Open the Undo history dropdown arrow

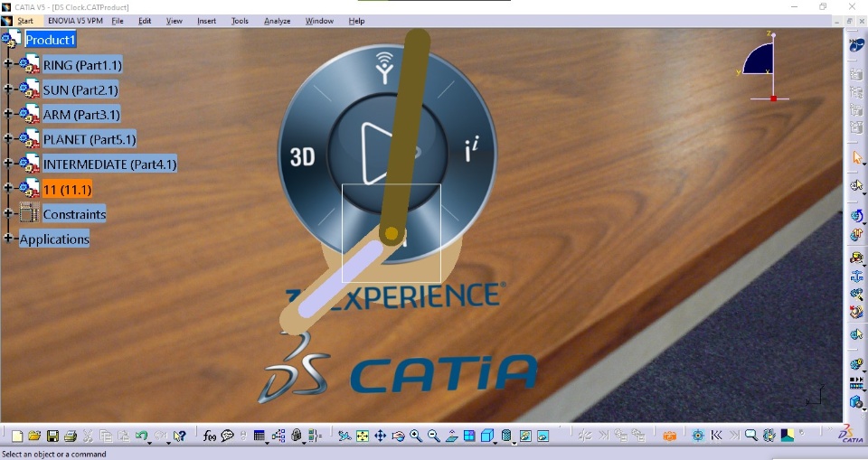pyautogui.click(x=150, y=442)
